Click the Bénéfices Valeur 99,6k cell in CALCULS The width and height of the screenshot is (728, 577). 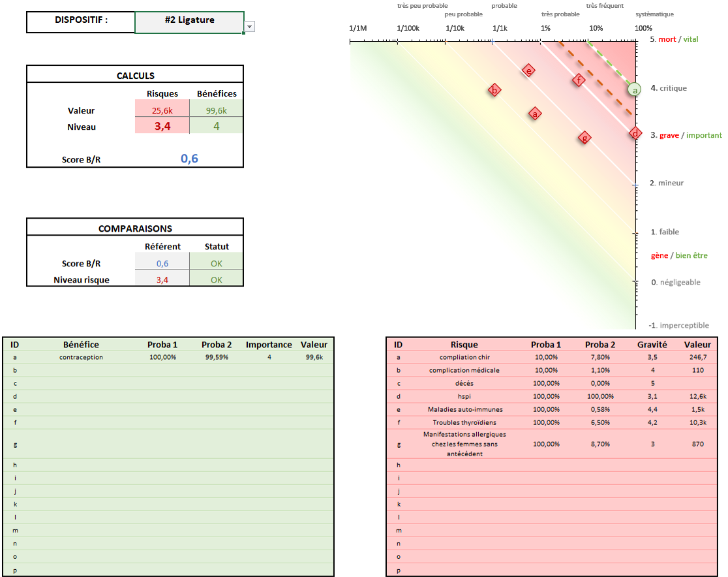216,111
